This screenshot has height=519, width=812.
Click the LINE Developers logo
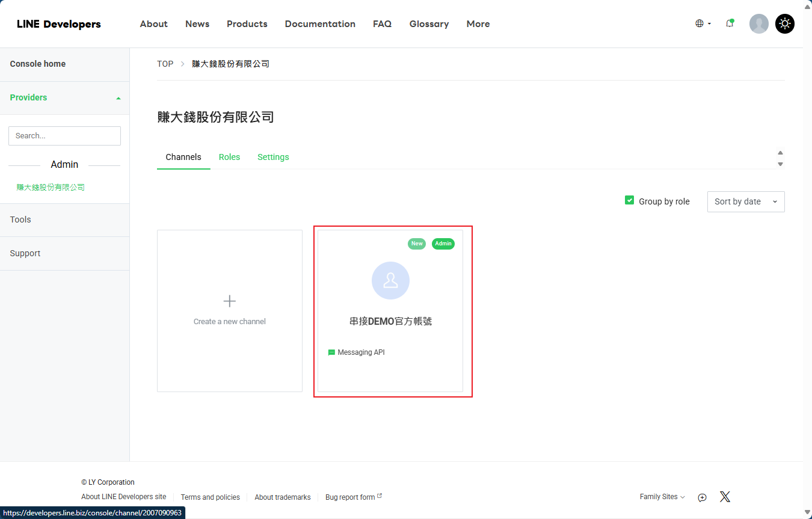click(x=59, y=24)
